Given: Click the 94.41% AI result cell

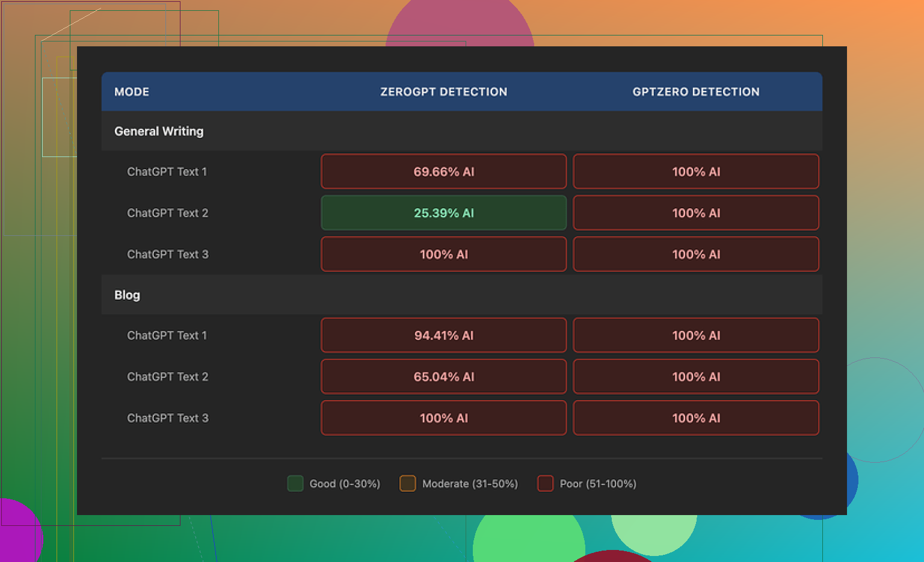Looking at the screenshot, I should pos(443,335).
